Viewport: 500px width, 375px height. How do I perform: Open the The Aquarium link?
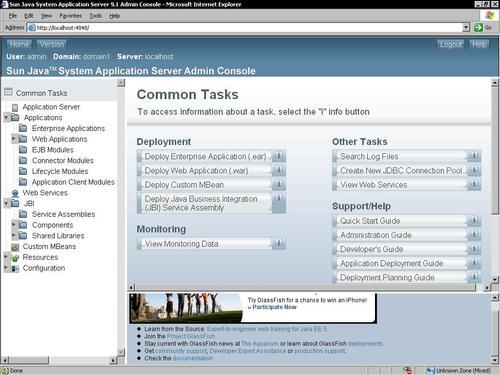(x=260, y=343)
